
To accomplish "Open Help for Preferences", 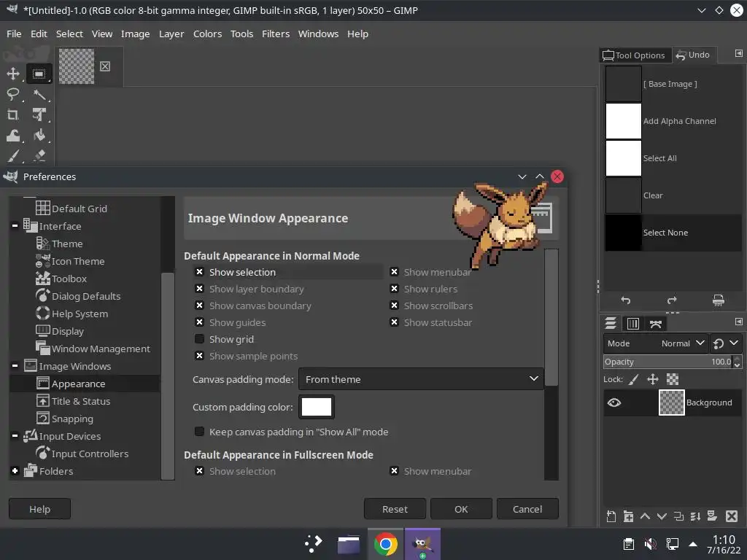I will coord(39,509).
